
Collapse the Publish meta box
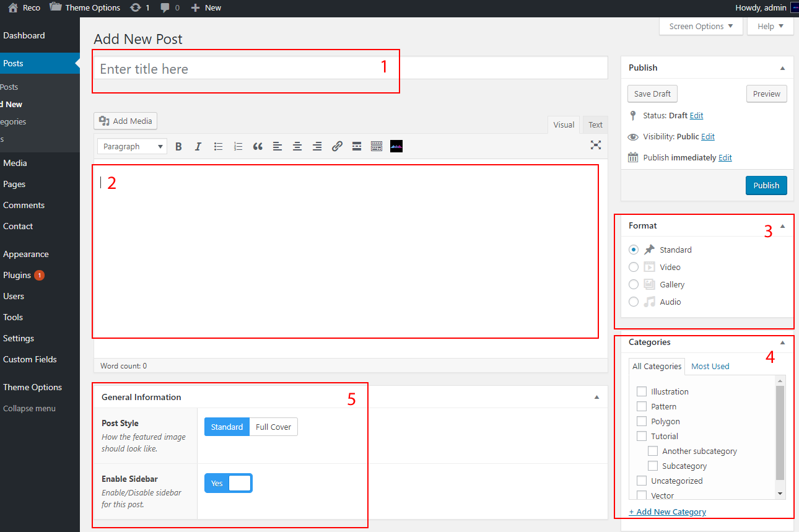[x=782, y=68]
